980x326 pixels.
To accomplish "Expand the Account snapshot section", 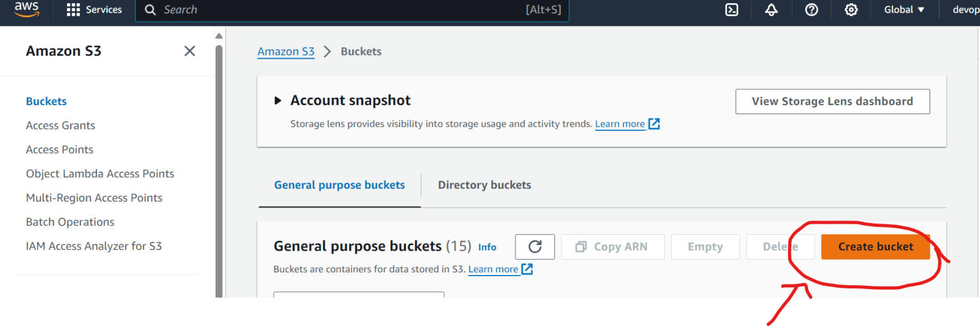I will pos(278,100).
